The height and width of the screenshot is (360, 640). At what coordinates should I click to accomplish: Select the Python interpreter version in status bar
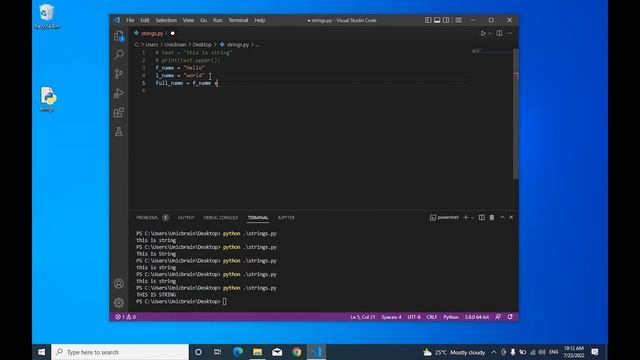click(477, 317)
